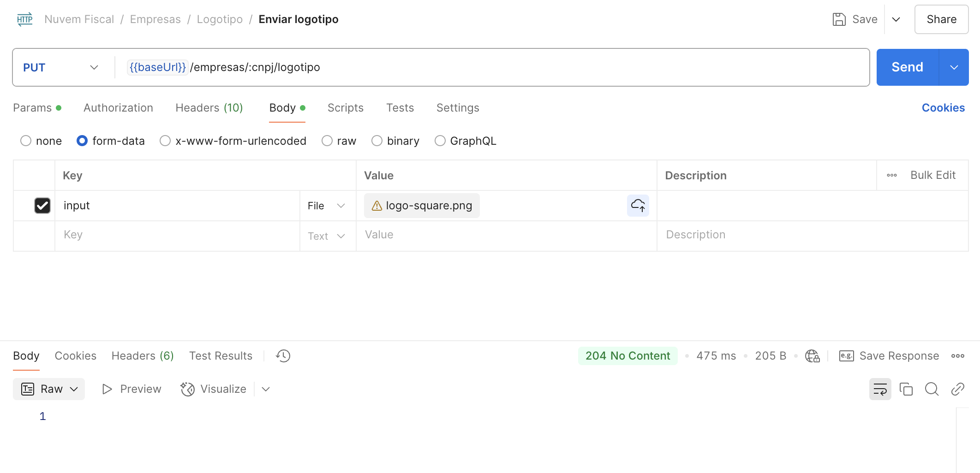Click the empty Description field in second row
Image resolution: width=980 pixels, height=473 pixels.
[813, 236]
